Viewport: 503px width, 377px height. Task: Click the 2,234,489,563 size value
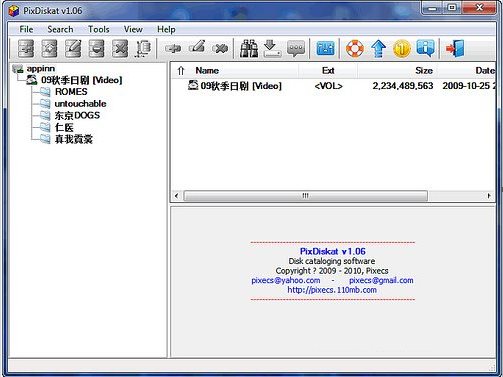[x=403, y=86]
